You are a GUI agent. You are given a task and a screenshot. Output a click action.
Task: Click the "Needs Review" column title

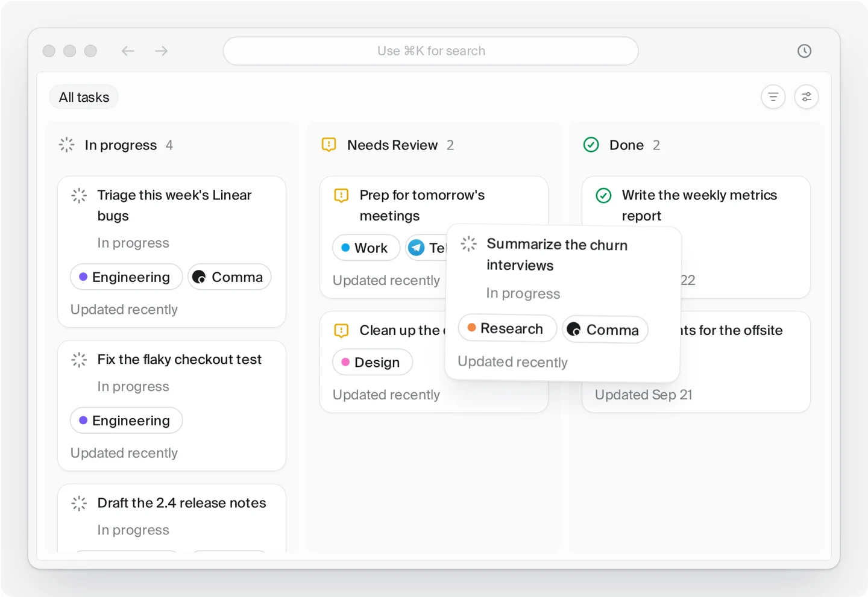[x=392, y=145]
